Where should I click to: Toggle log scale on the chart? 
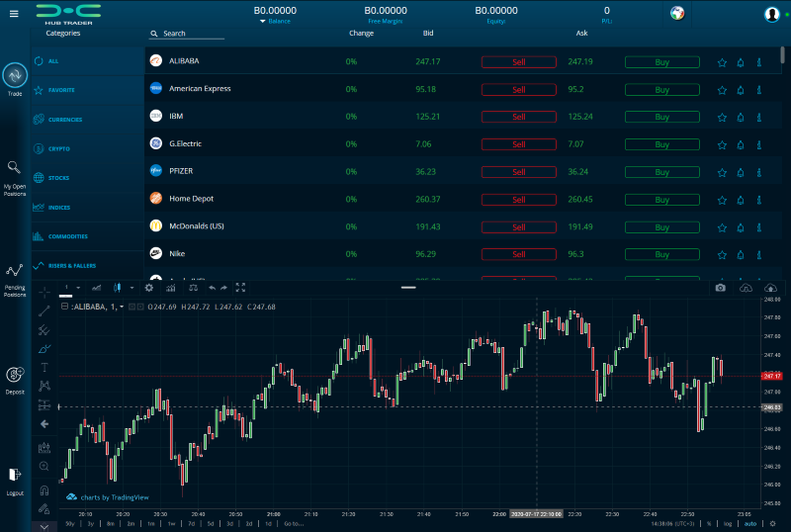click(728, 524)
